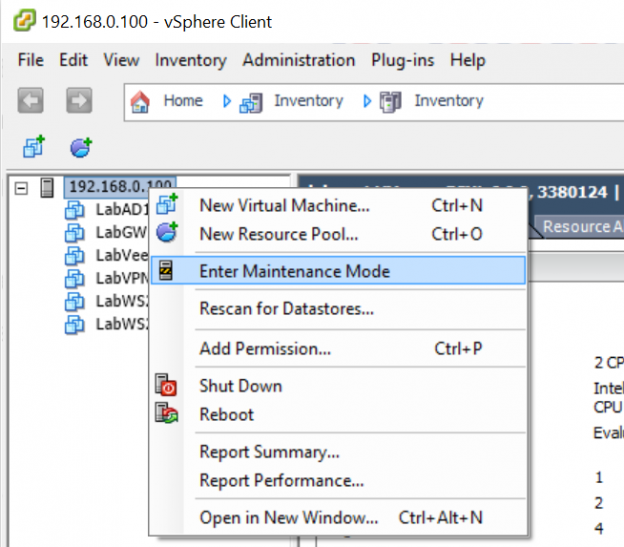The height and width of the screenshot is (547, 624).
Task: Click the second Inventory breadcrumb label
Action: (x=449, y=101)
